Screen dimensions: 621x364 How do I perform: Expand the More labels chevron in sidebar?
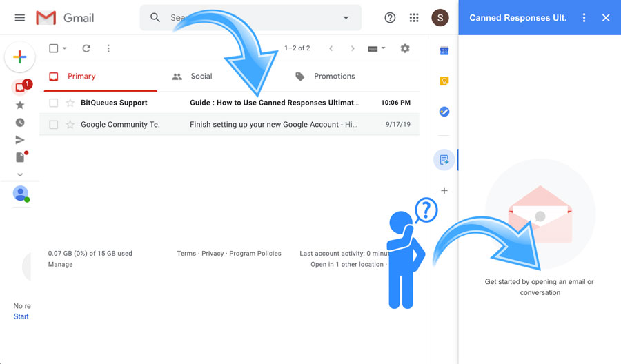[x=20, y=175]
